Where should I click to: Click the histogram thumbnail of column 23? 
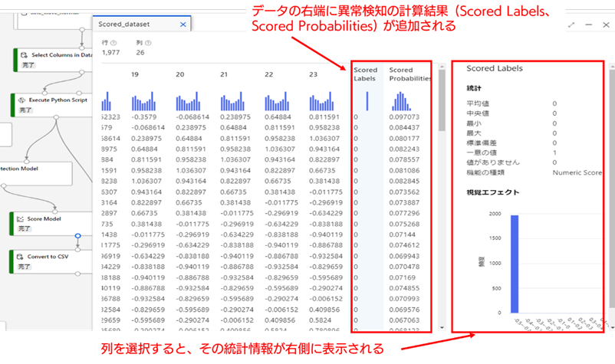tap(321, 101)
